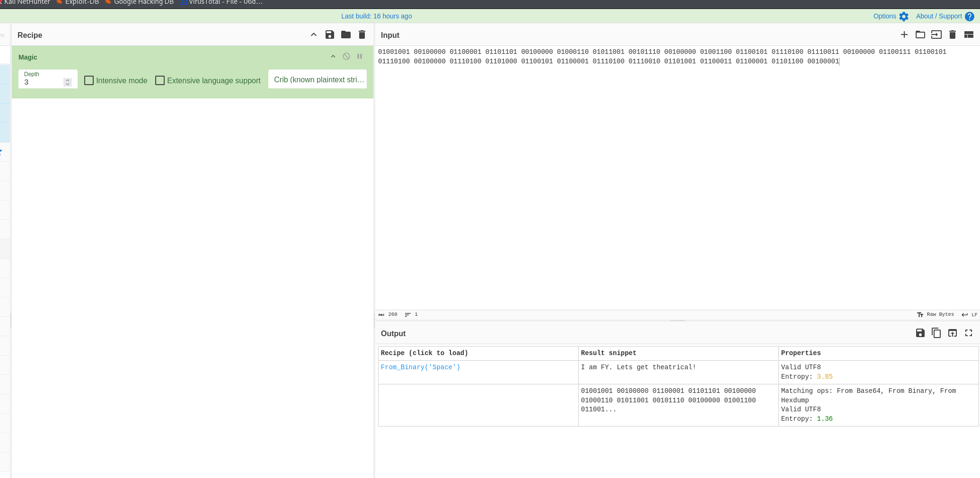
Task: Clear input and output
Action: coord(953,35)
